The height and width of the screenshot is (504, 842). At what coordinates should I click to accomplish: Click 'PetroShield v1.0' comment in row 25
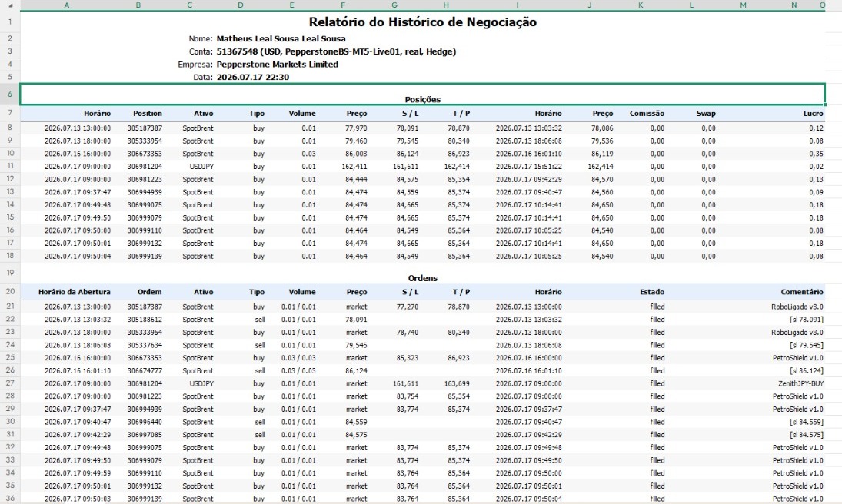(797, 358)
